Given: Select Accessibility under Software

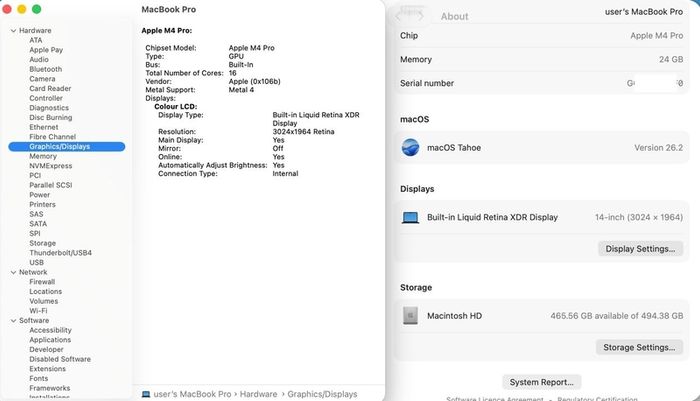Looking at the screenshot, I should coord(50,330).
